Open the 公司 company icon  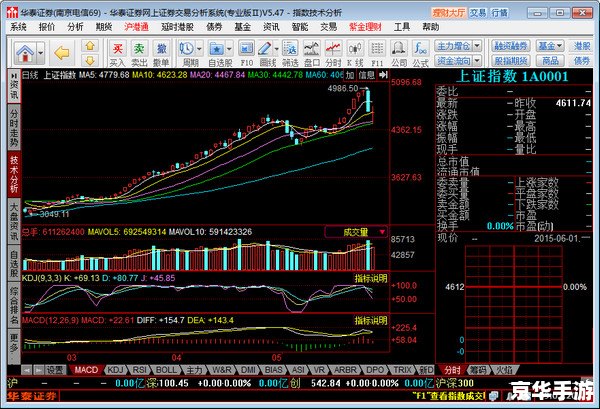[x=399, y=49]
